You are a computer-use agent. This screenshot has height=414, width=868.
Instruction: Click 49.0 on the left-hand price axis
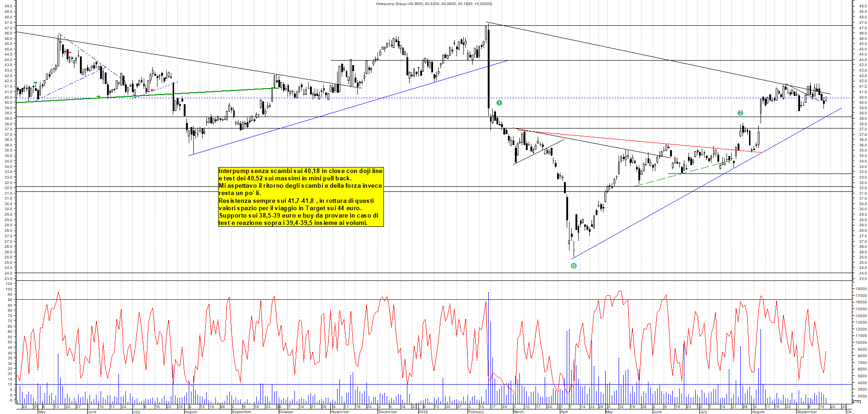point(8,6)
